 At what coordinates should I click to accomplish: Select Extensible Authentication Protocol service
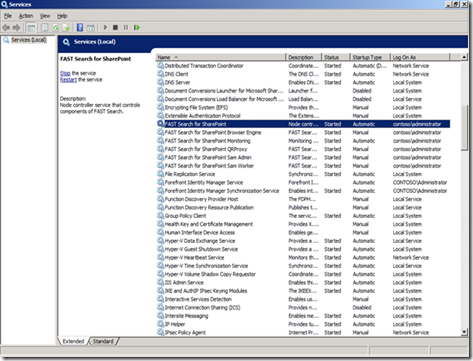pyautogui.click(x=303, y=116)
